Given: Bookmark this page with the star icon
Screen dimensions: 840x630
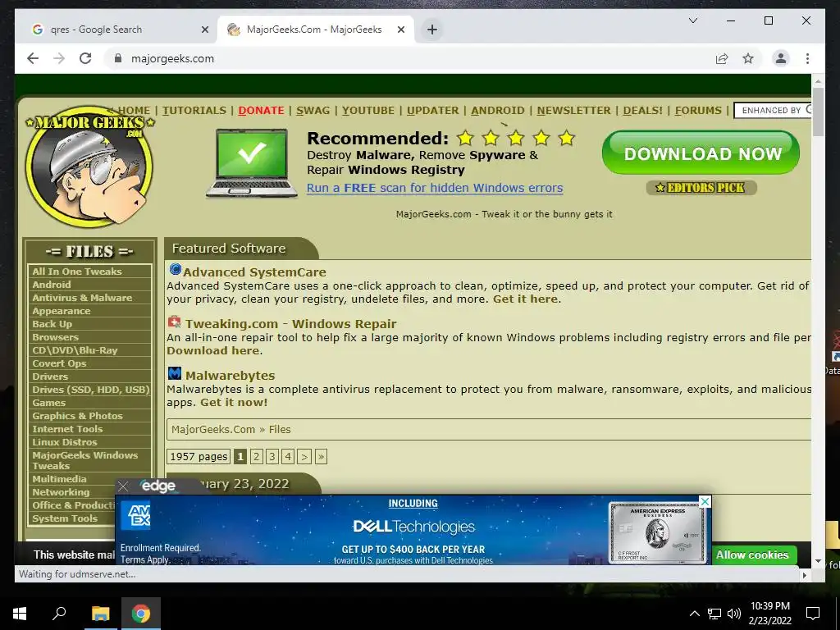Looking at the screenshot, I should click(748, 58).
